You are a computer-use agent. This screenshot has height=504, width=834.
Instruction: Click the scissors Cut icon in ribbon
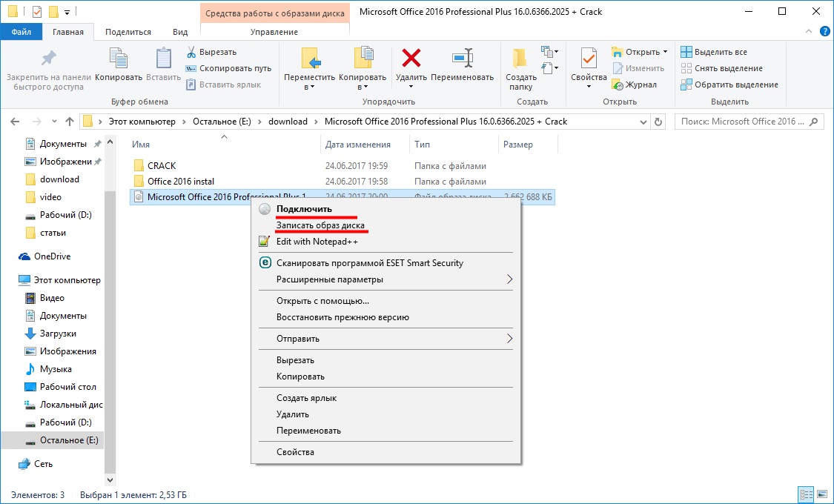191,52
